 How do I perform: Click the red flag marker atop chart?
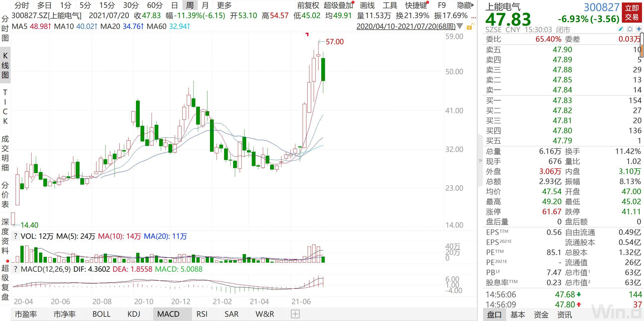tap(307, 34)
